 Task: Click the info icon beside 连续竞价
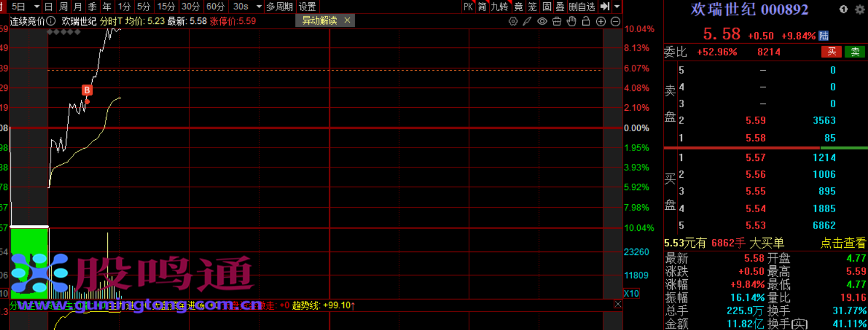(x=51, y=21)
